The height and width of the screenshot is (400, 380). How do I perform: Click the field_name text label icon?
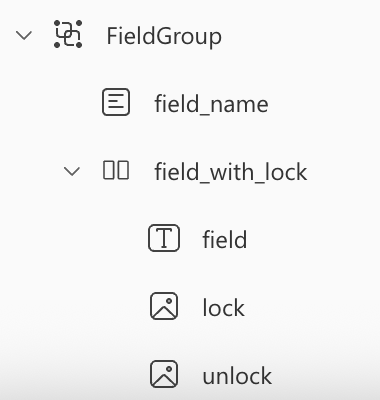coord(116,102)
